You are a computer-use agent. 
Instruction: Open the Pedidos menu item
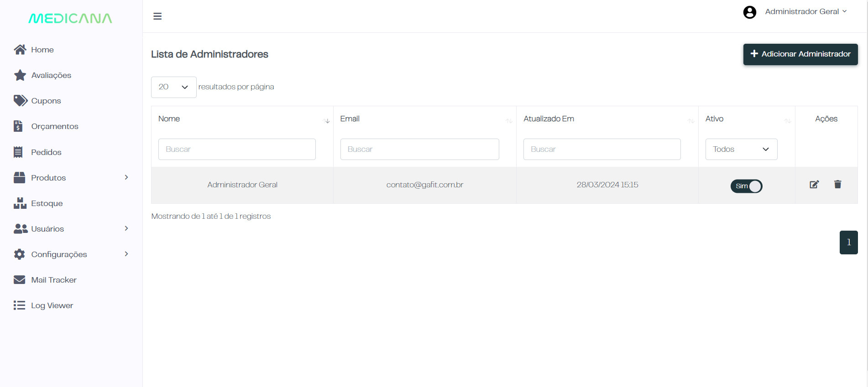click(x=46, y=152)
